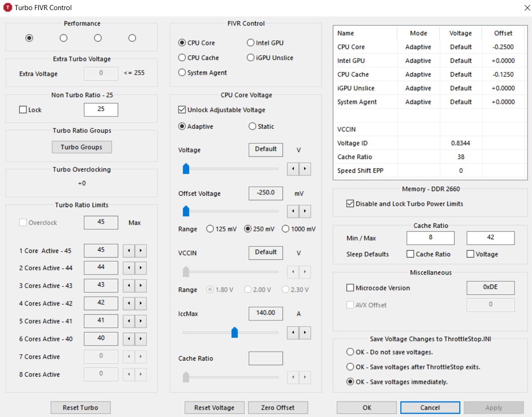Select the System Agent radio button
The width and height of the screenshot is (532, 417).
coord(182,73)
